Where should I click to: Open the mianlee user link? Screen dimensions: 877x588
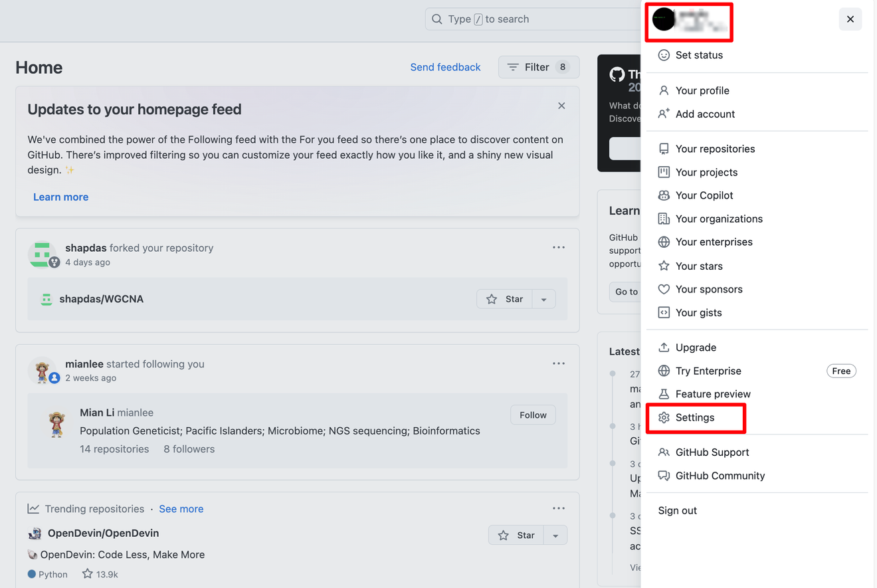[84, 364]
